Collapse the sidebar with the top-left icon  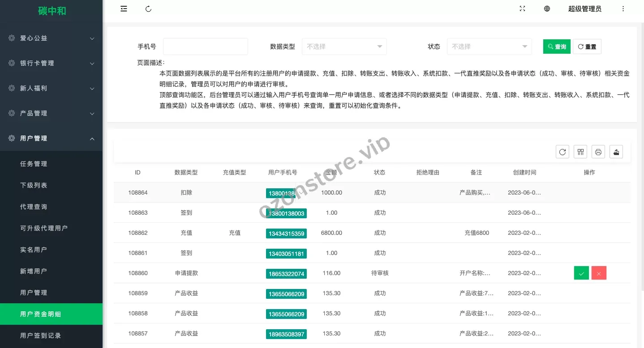click(x=124, y=8)
